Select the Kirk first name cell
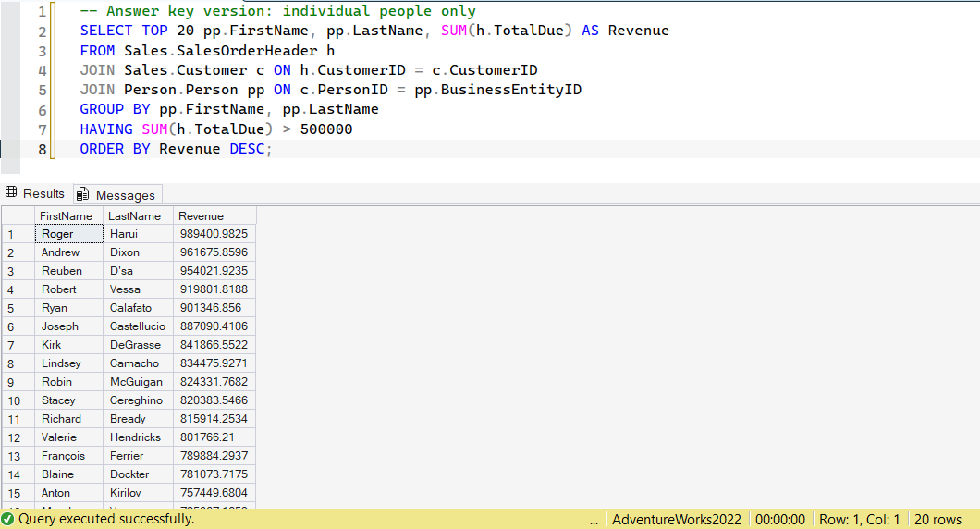The image size is (980, 529). pyautogui.click(x=68, y=345)
